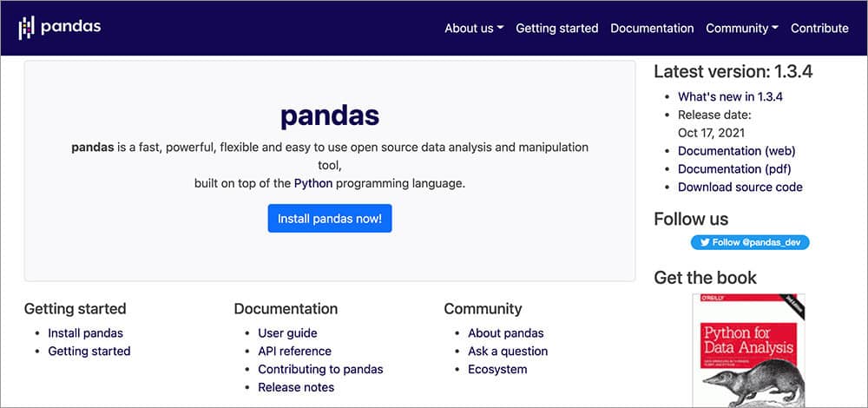The height and width of the screenshot is (408, 868).
Task: Click the Oct 17, 2021 release date text
Action: click(712, 133)
